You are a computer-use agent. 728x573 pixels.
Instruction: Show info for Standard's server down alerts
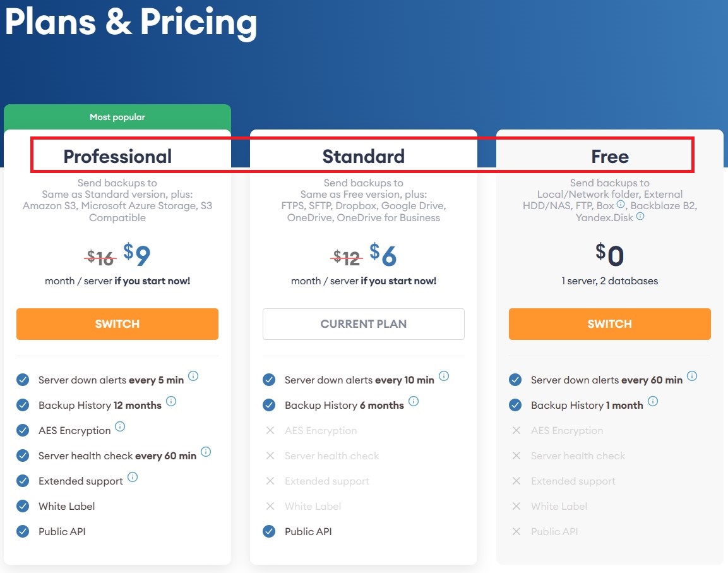click(444, 376)
